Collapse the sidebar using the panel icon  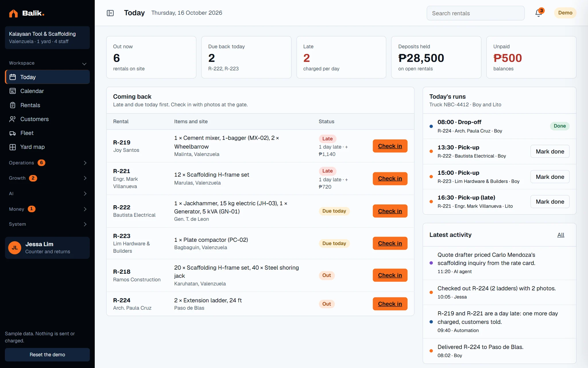tap(110, 13)
